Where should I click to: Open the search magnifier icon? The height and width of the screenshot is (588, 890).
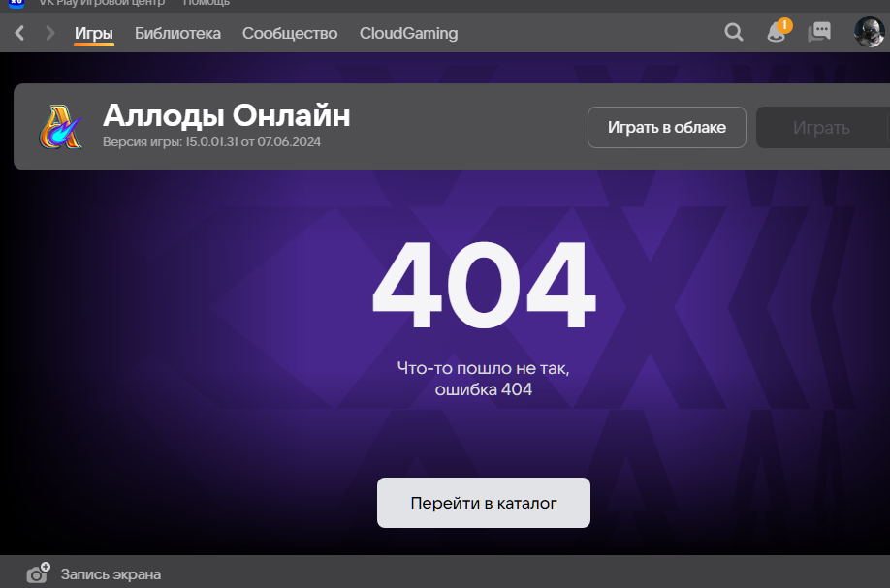click(733, 32)
